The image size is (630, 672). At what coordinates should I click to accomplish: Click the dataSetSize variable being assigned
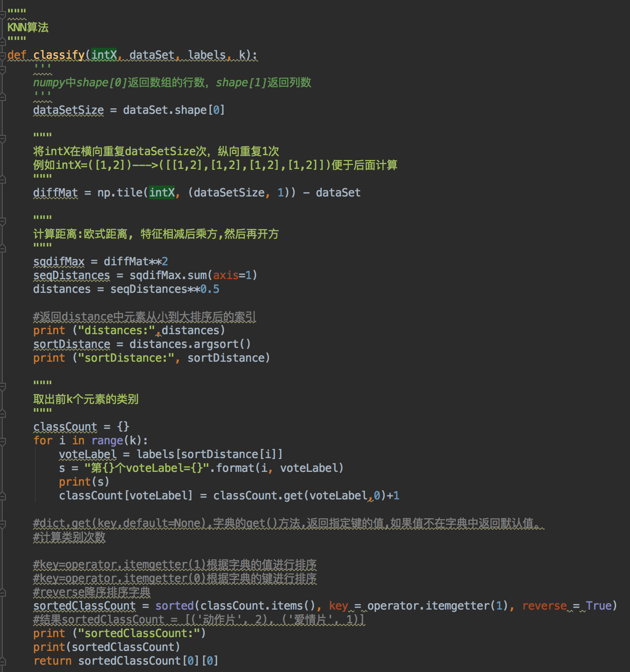pos(68,110)
